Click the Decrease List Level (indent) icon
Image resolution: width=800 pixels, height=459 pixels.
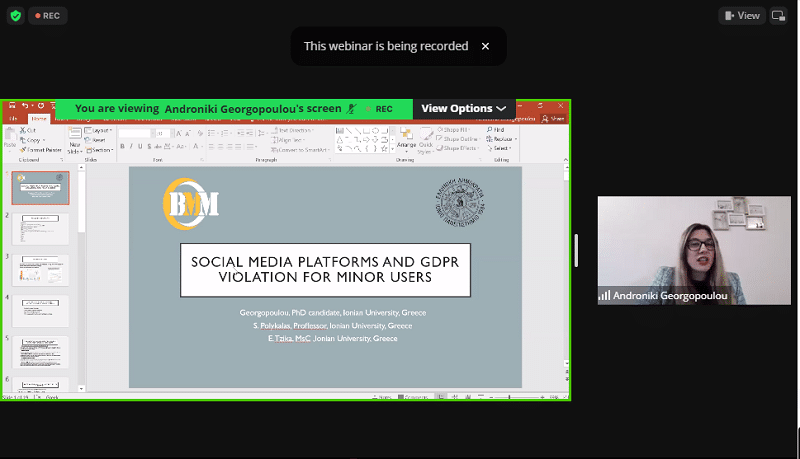[x=240, y=133]
